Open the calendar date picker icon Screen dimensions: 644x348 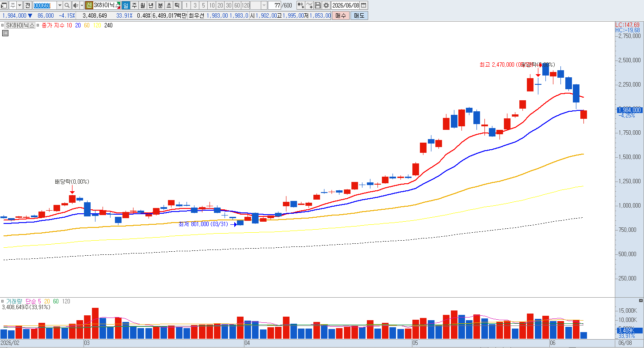(x=364, y=5)
